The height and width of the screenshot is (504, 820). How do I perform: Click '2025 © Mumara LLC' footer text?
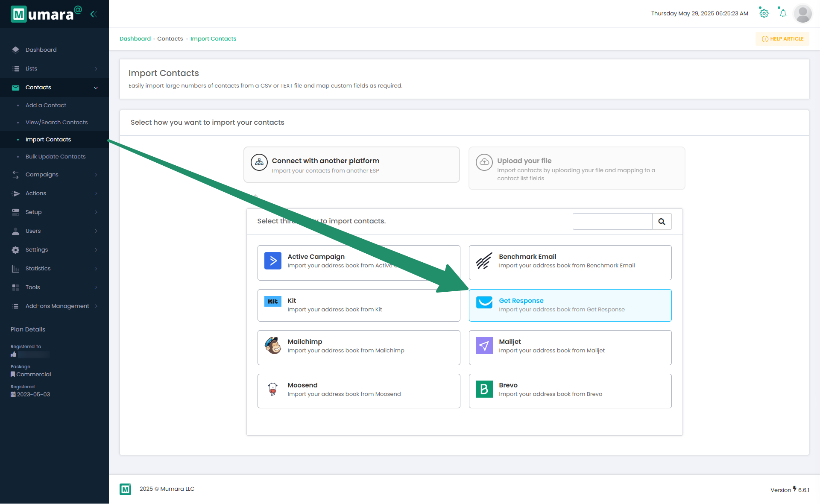point(167,489)
